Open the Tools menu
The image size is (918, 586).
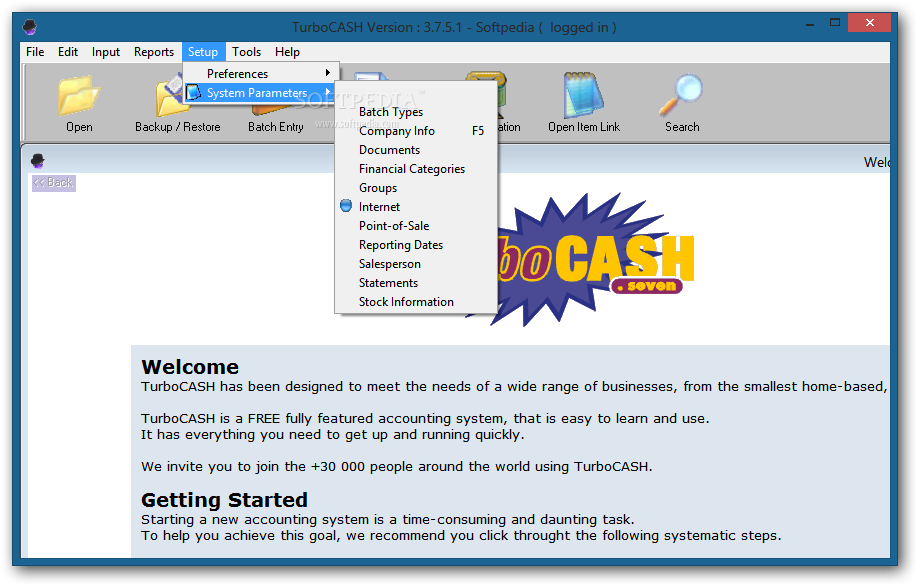pyautogui.click(x=246, y=52)
